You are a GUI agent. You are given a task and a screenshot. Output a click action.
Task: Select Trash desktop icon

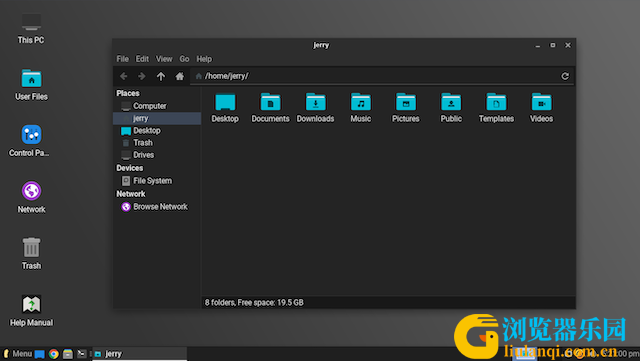click(31, 254)
